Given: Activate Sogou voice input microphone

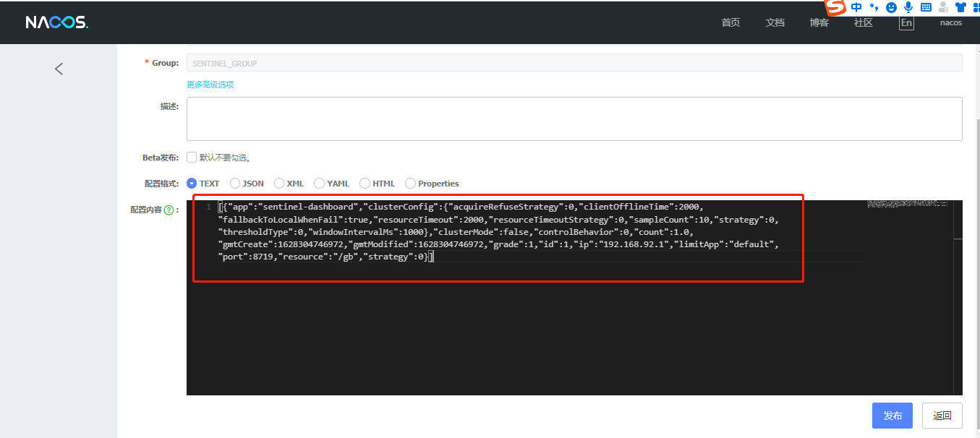Looking at the screenshot, I should click(x=908, y=7).
